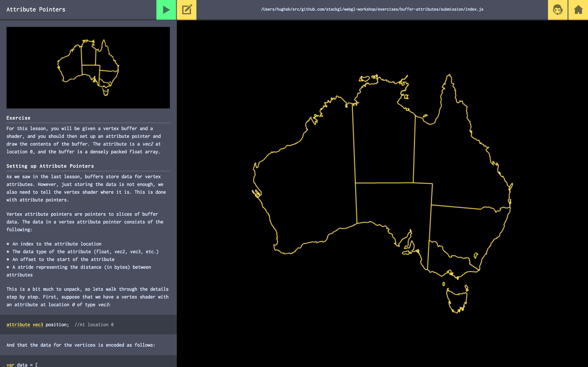Image resolution: width=588 pixels, height=367 pixels.
Task: Click the var keyword in data snippet
Action: 10,365
